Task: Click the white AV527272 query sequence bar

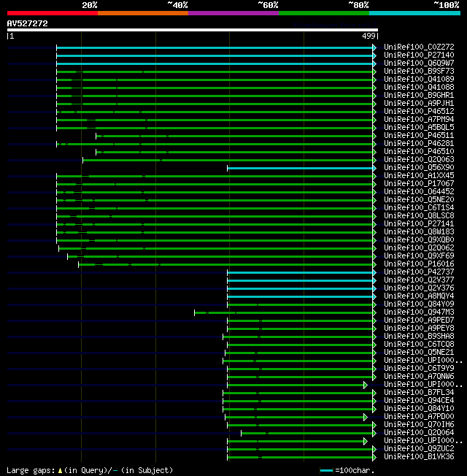Action: point(193,30)
